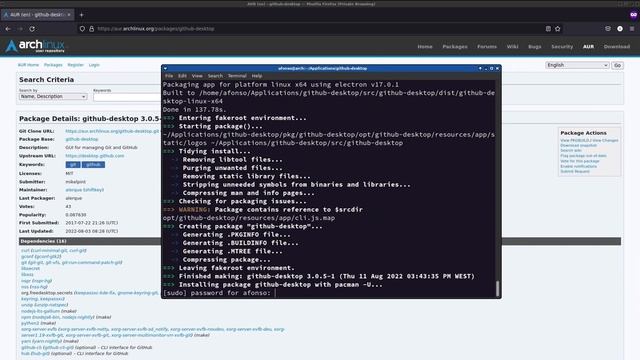This screenshot has width=640, height=360.
Task: Click the libsecret dependency link
Action: (31, 269)
